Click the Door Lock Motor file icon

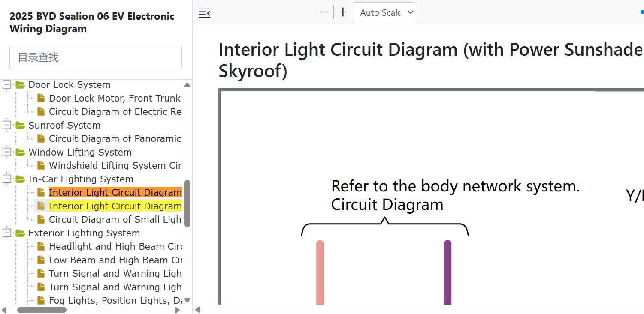[x=41, y=98]
